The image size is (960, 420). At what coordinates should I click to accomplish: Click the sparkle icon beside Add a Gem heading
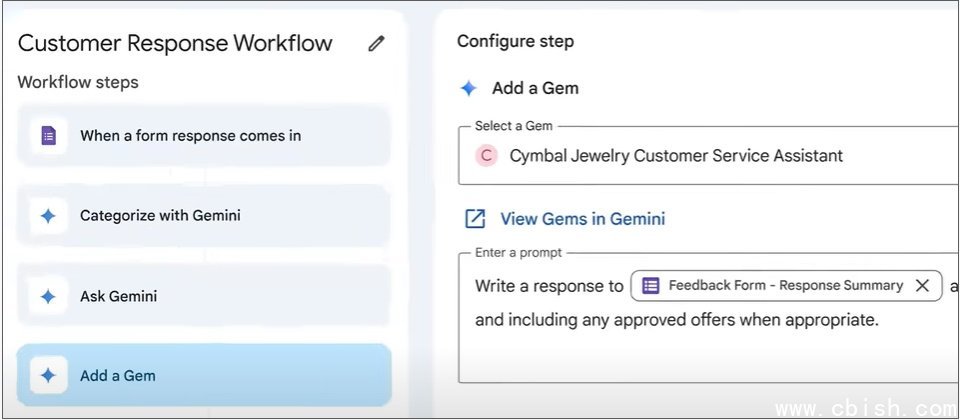tap(468, 88)
